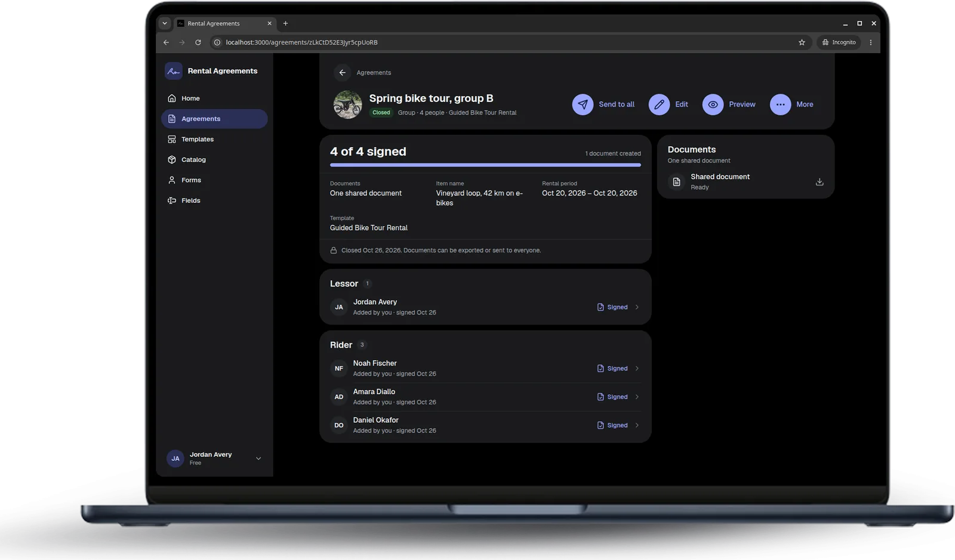Click the Preview eye icon
This screenshot has height=560, width=955.
pos(713,104)
